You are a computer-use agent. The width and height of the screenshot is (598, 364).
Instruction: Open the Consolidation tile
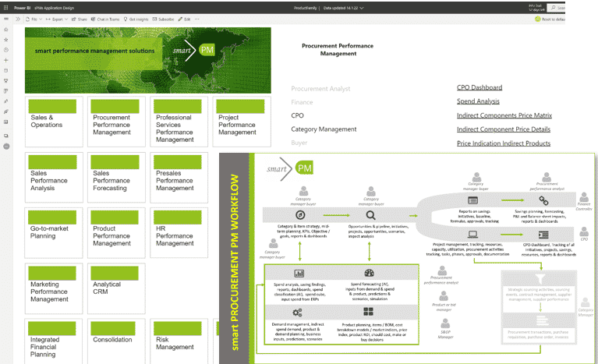pyautogui.click(x=116, y=341)
